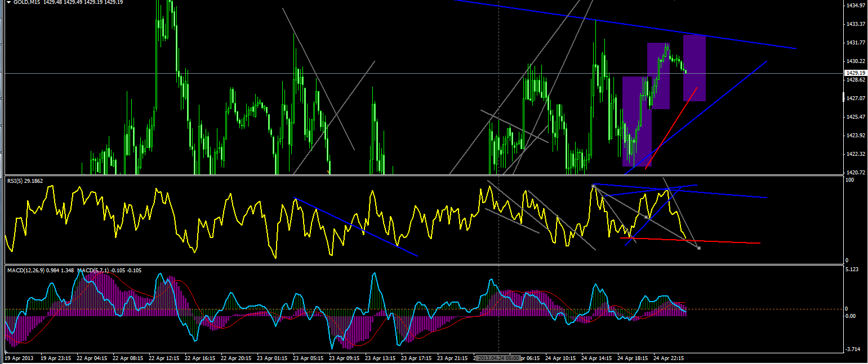Click the price axis label 1430.22
Screen dimensions: 868x364
(856, 61)
